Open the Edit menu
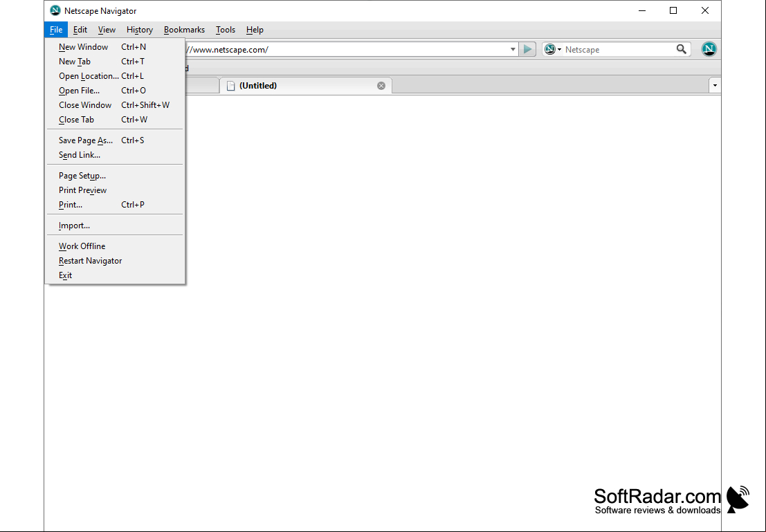This screenshot has width=766, height=532. [80, 30]
